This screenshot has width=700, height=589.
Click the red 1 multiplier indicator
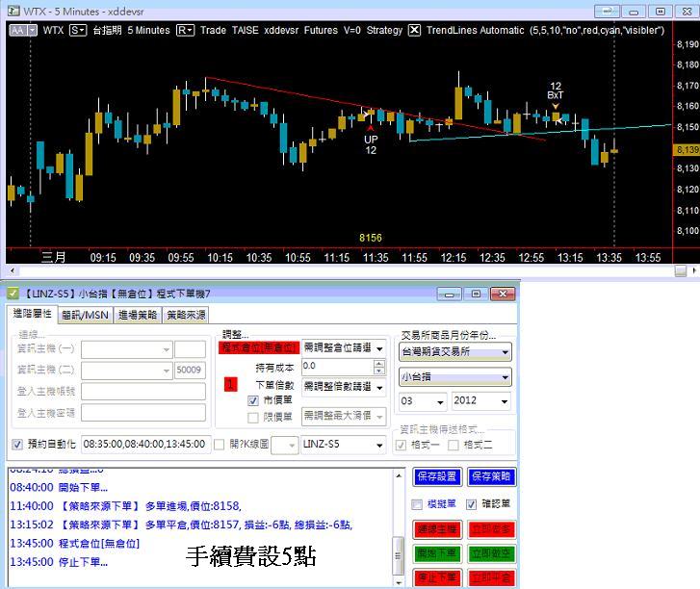coord(230,384)
